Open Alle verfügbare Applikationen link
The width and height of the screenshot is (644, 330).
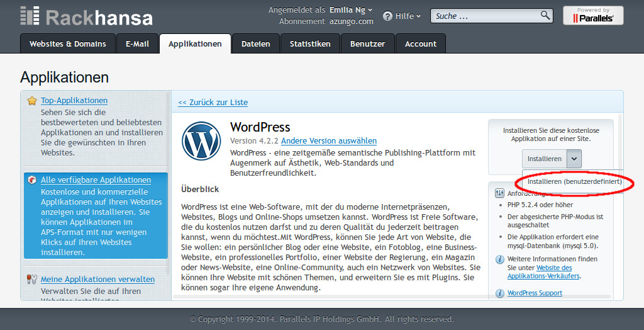pos(96,180)
